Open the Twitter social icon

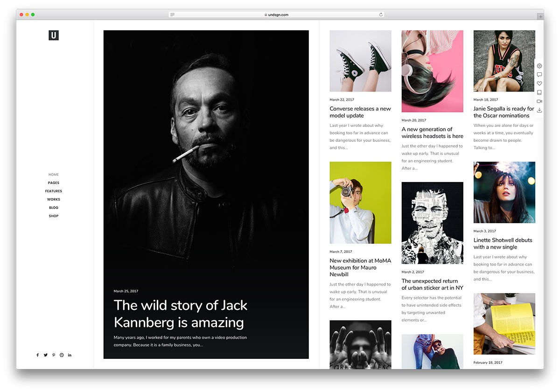[46, 355]
